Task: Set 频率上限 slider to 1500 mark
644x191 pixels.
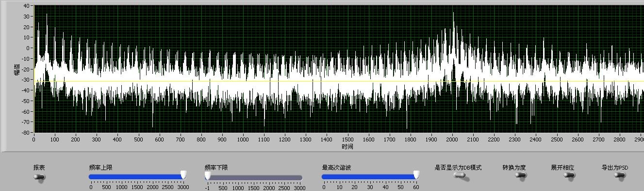Action: (x=137, y=177)
